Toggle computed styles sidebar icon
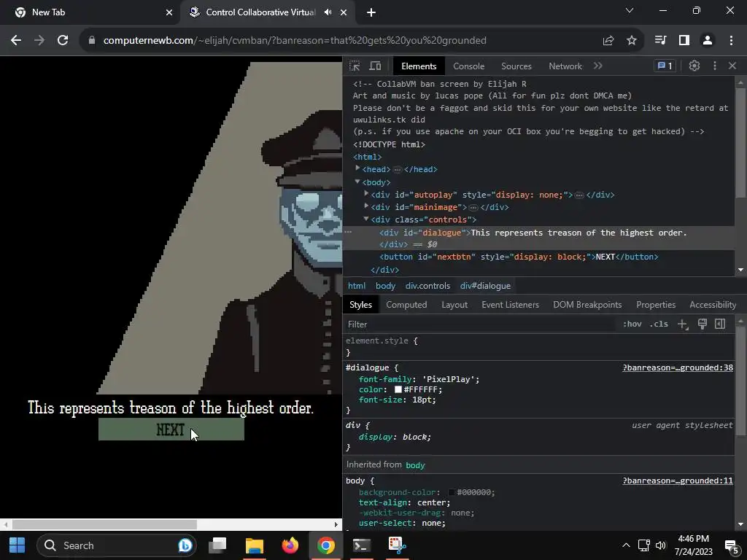 720,324
